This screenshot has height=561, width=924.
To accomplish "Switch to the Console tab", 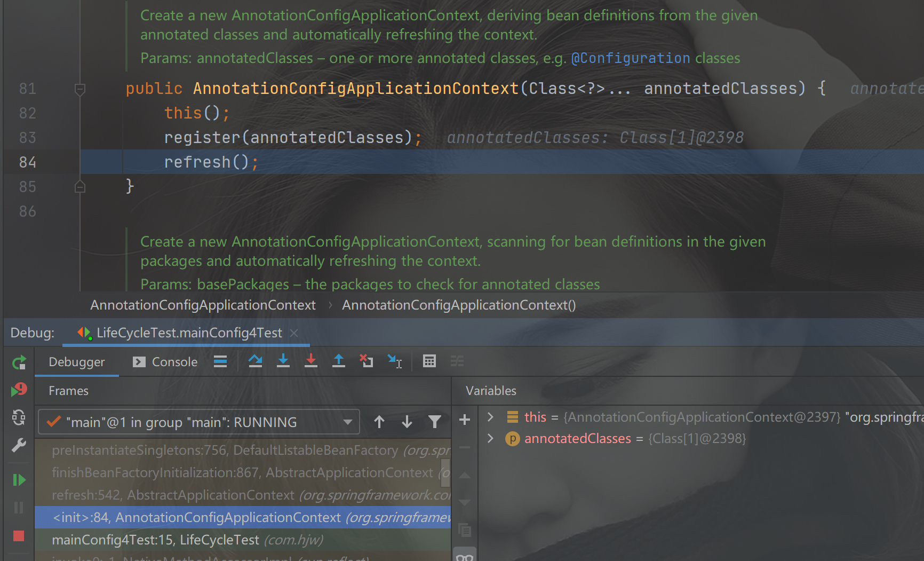I will 165,362.
